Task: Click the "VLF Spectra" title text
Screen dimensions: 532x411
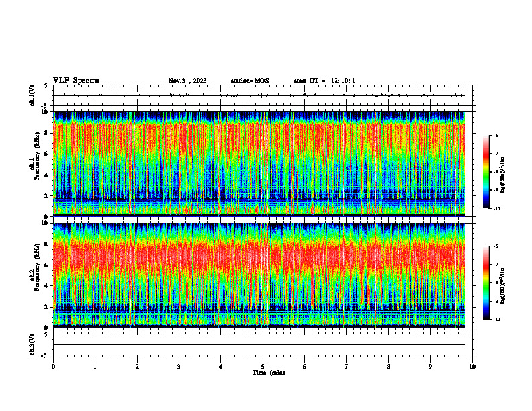Action: 76,81
